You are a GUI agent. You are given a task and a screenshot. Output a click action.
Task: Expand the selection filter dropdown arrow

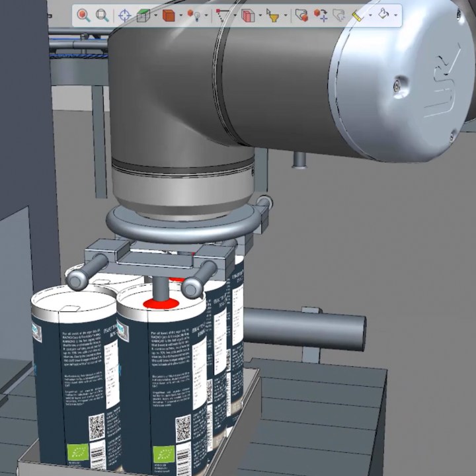[x=286, y=15]
